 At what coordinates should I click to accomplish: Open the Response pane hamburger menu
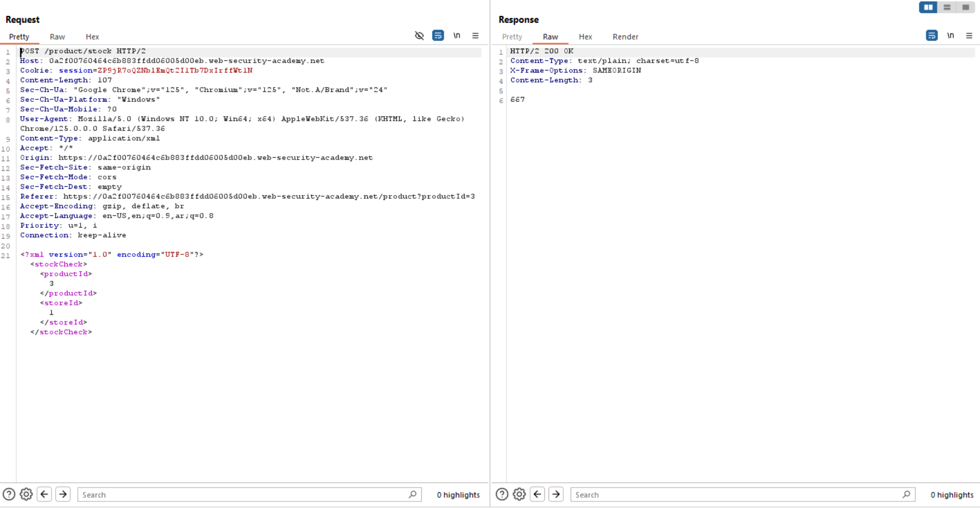click(x=969, y=36)
